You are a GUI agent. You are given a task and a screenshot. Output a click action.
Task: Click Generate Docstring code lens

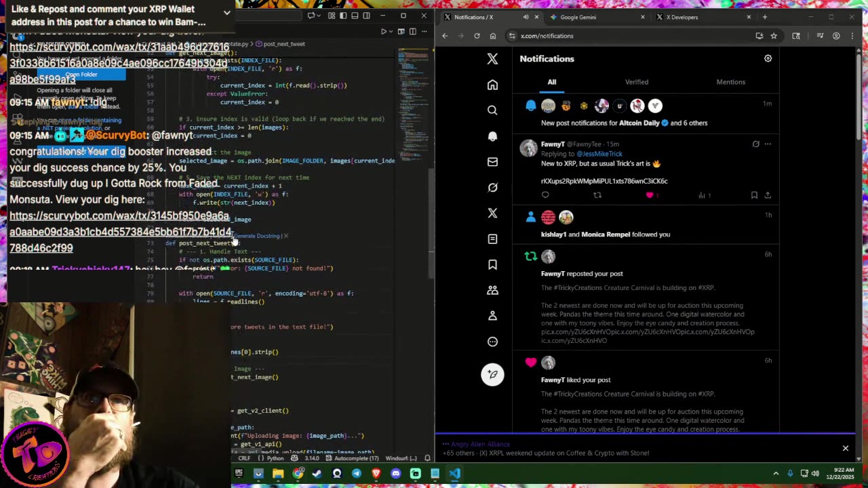(257, 236)
